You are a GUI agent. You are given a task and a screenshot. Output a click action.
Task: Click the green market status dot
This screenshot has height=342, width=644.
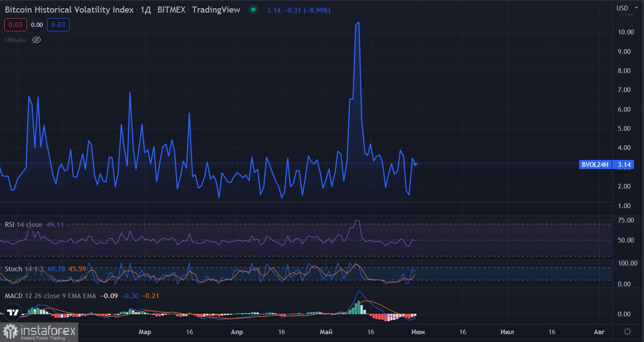(x=253, y=10)
